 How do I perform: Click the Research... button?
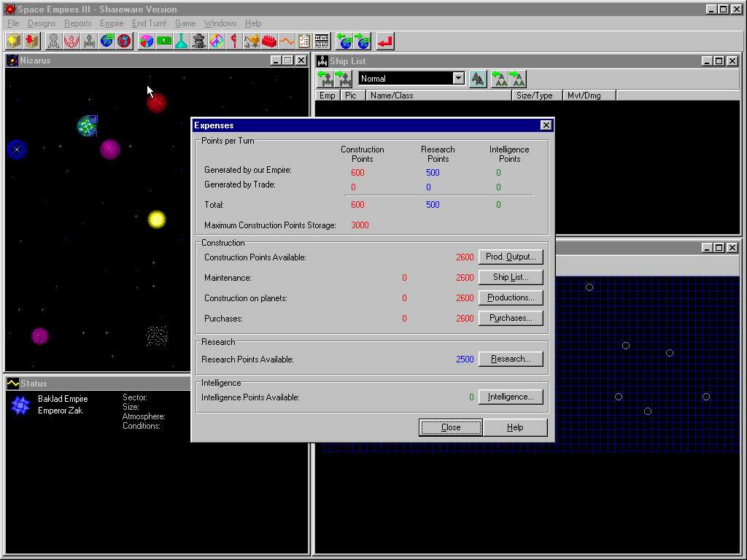click(511, 359)
